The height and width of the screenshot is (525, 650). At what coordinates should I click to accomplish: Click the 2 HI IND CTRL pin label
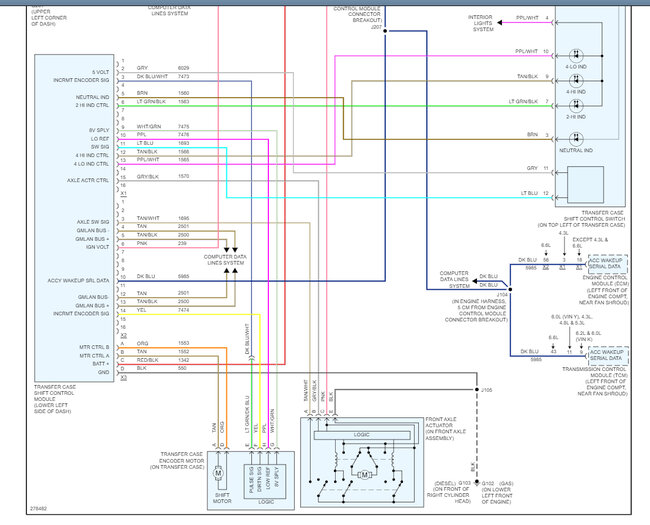pos(92,105)
